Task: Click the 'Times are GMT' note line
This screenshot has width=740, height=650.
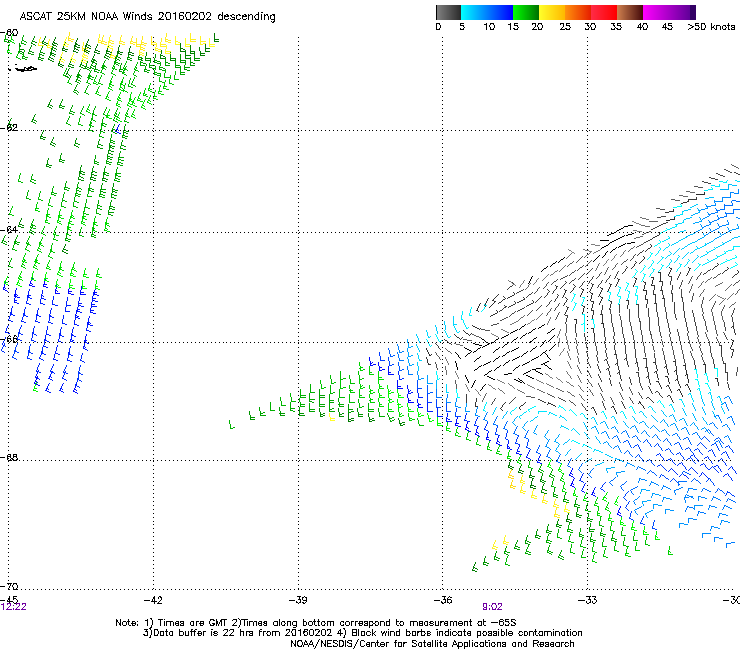Action: click(316, 623)
